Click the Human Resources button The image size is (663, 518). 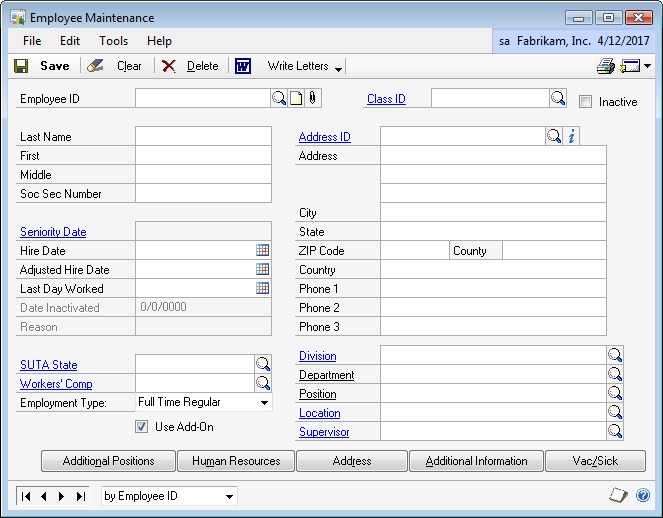click(x=236, y=461)
